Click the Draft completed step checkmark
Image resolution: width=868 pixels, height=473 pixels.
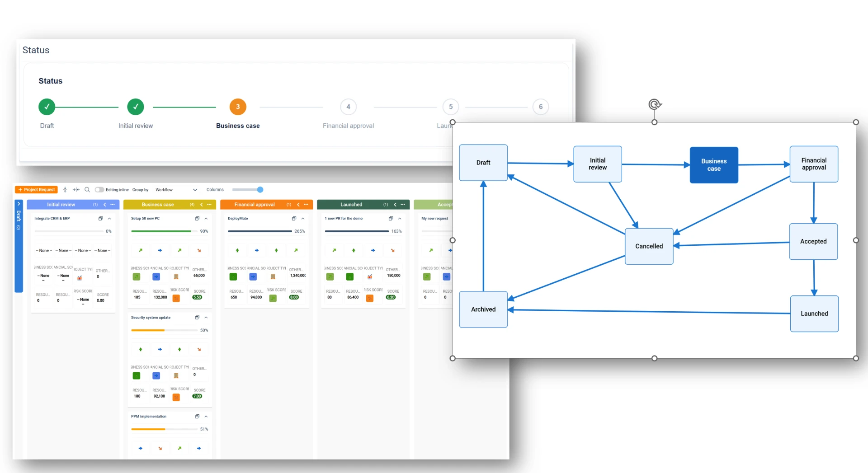point(47,107)
